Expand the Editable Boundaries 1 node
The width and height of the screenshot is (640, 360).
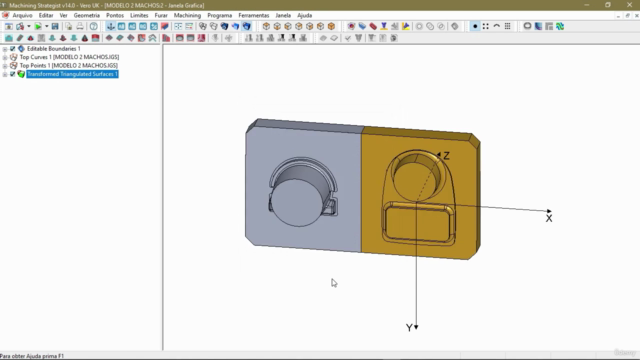[x=5, y=49]
